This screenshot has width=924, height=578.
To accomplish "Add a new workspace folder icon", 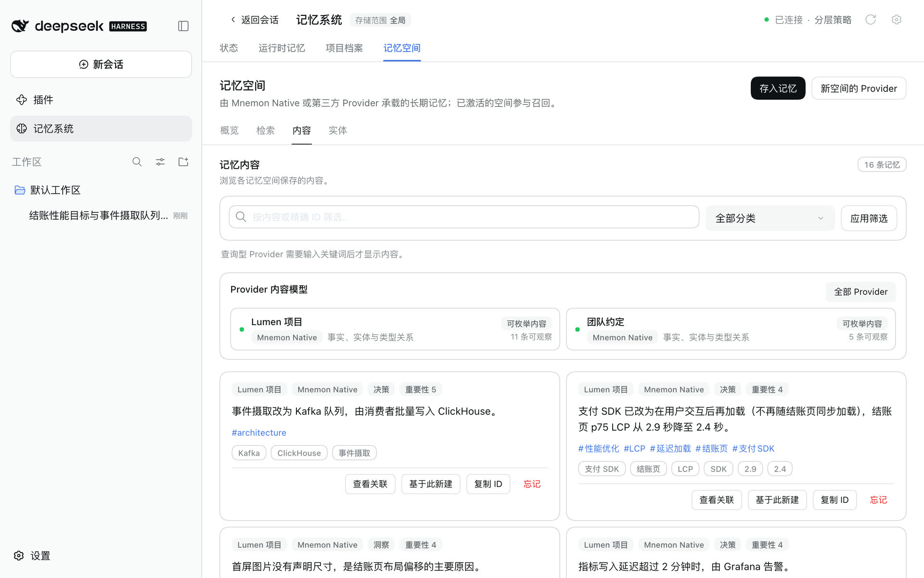I will coord(183,162).
